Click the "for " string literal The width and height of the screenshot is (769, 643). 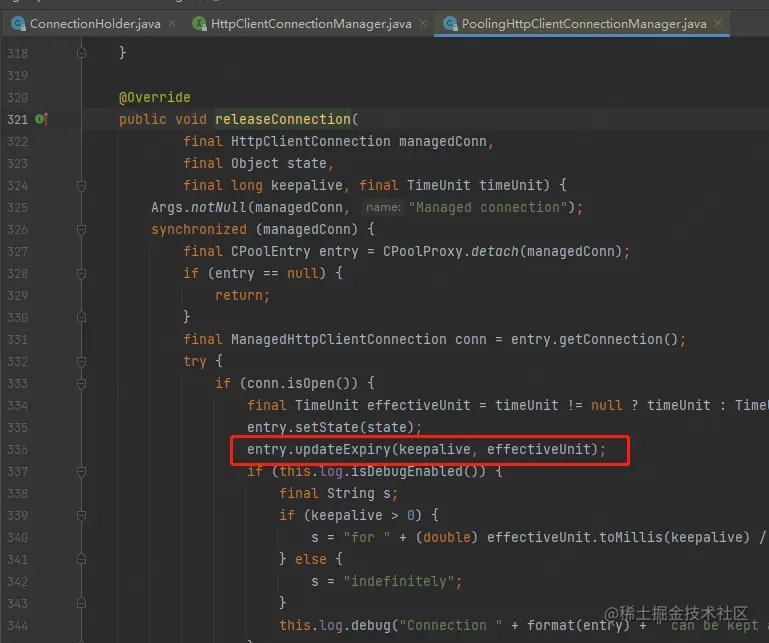pyautogui.click(x=367, y=538)
